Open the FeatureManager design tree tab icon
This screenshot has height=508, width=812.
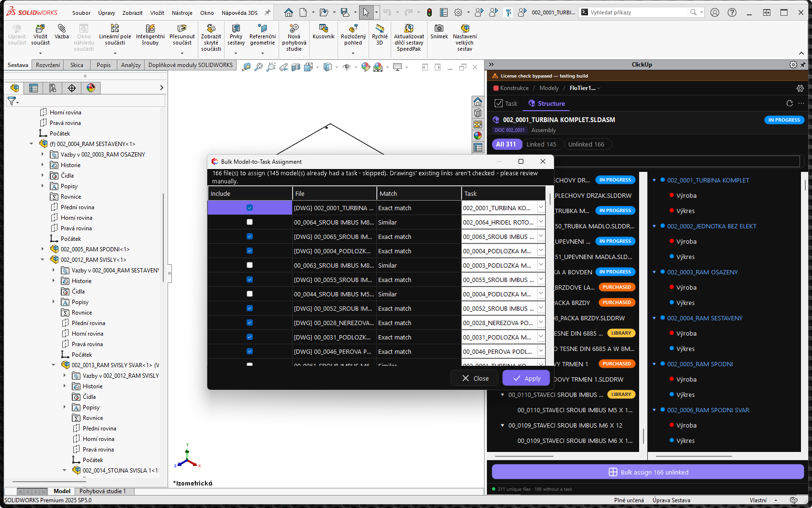point(15,88)
